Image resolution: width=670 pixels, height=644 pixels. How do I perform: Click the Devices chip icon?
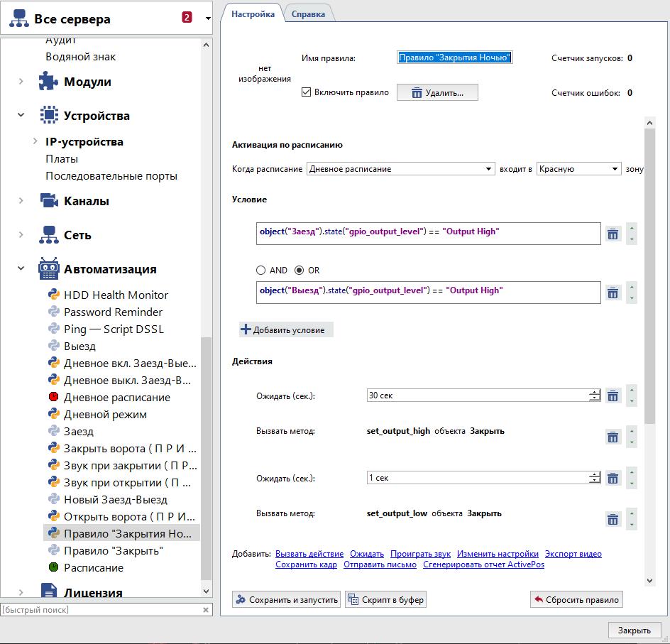tap(48, 116)
